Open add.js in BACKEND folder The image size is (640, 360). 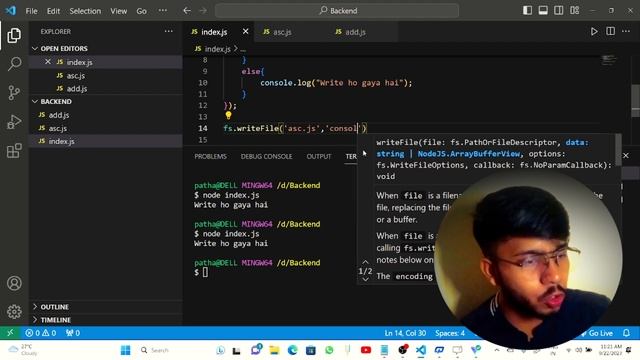(x=59, y=115)
